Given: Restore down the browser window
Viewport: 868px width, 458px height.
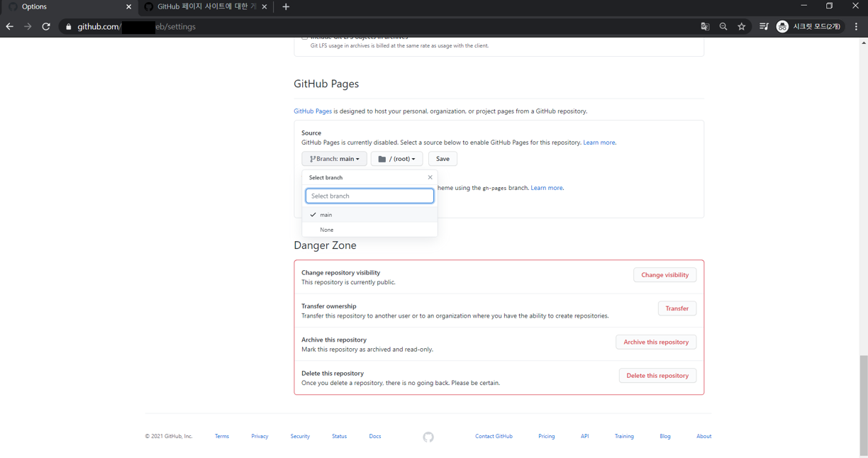Looking at the screenshot, I should tap(829, 6).
